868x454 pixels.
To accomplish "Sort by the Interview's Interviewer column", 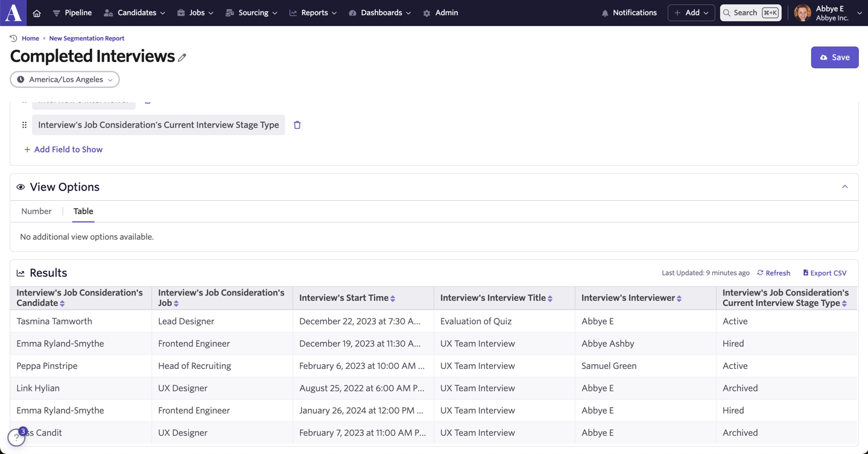I will (x=679, y=298).
